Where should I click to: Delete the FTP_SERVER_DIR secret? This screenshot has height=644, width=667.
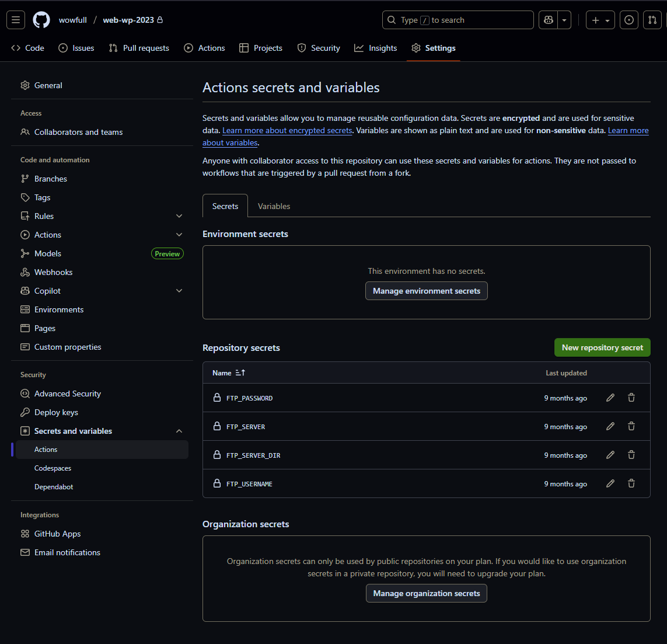(x=631, y=455)
